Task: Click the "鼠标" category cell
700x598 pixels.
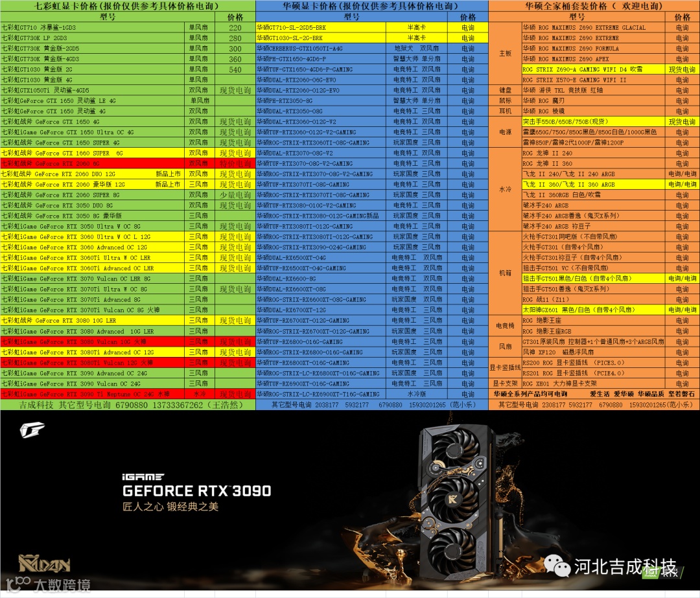Action: pos(506,101)
